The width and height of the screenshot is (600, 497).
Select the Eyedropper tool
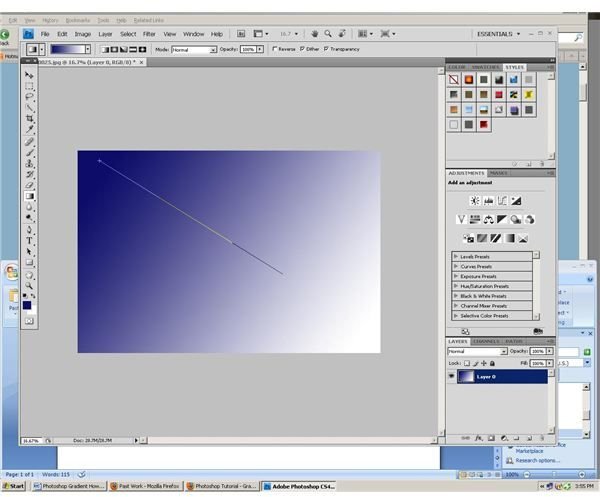pyautogui.click(x=29, y=129)
